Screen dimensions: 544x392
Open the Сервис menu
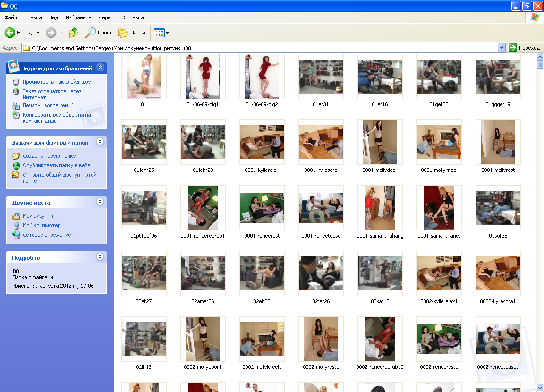pyautogui.click(x=107, y=17)
